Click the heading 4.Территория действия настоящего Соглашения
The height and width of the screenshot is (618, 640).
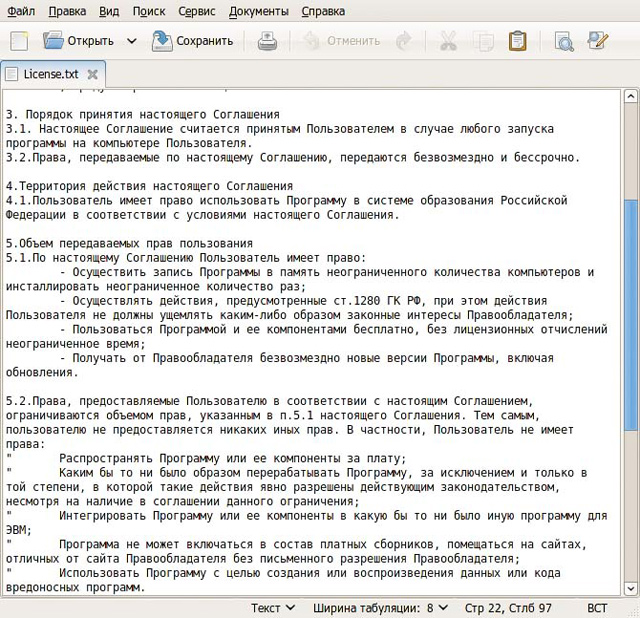pos(149,186)
